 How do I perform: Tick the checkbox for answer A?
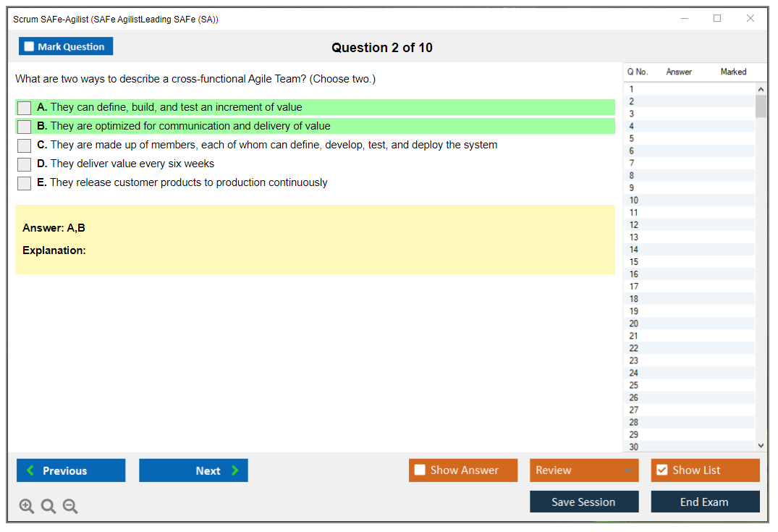pos(25,108)
